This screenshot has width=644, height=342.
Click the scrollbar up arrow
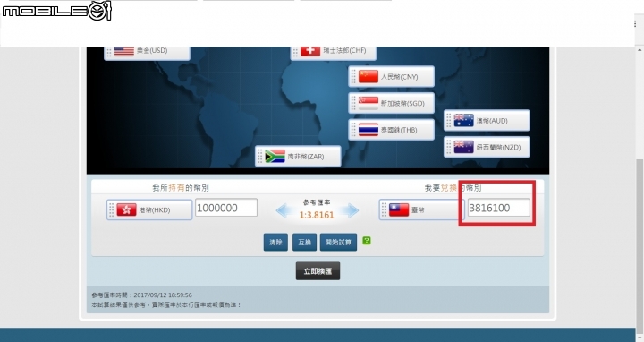[640, 50]
